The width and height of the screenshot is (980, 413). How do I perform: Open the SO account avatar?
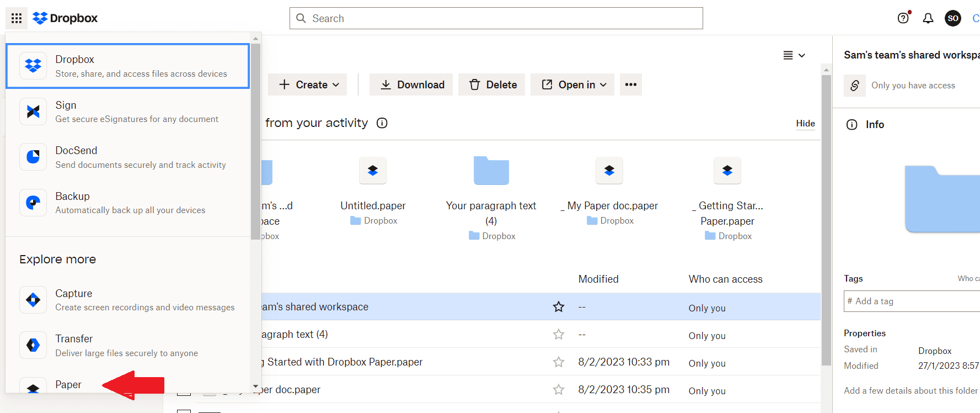pyautogui.click(x=953, y=18)
